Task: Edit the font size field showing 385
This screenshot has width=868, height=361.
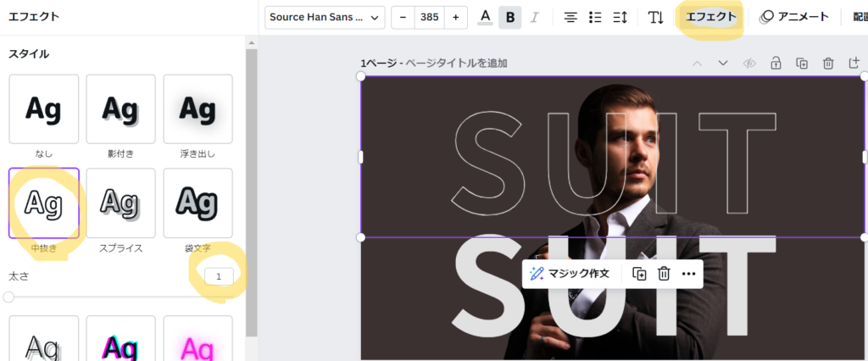Action: pos(430,17)
